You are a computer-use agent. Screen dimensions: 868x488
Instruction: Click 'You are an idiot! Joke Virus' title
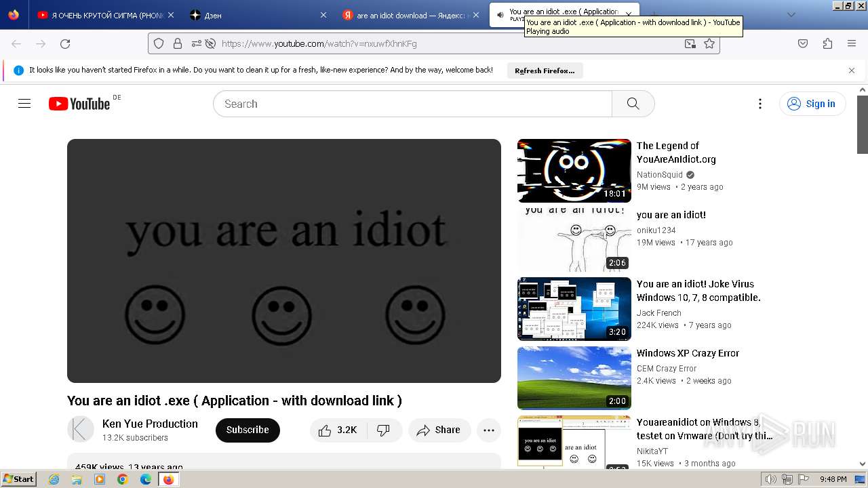pyautogui.click(x=698, y=291)
